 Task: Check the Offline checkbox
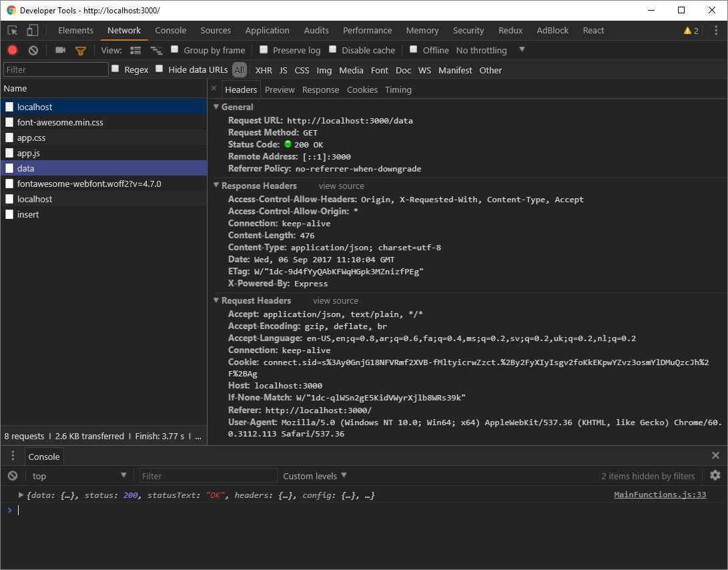pos(413,49)
